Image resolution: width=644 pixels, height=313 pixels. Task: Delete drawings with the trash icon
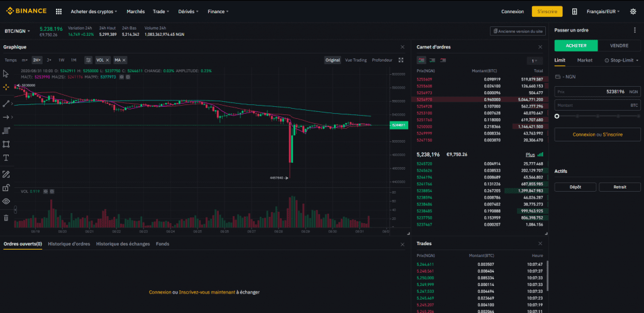[x=6, y=218]
